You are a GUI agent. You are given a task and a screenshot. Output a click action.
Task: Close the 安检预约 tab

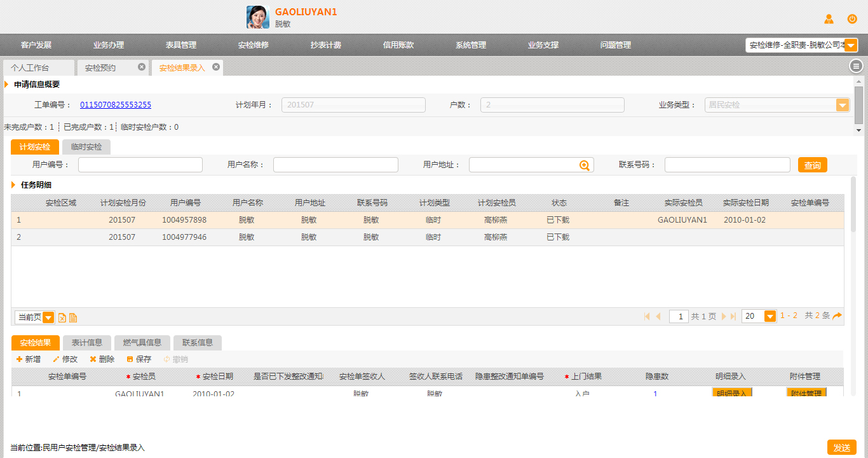click(142, 67)
